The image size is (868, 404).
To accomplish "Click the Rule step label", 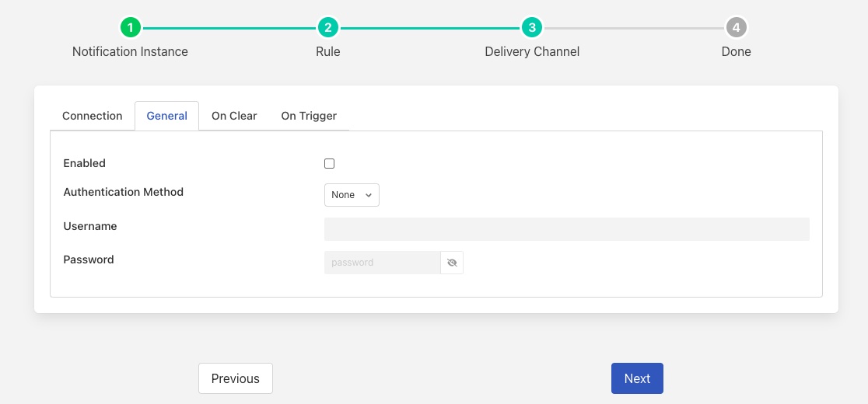I will (x=328, y=52).
